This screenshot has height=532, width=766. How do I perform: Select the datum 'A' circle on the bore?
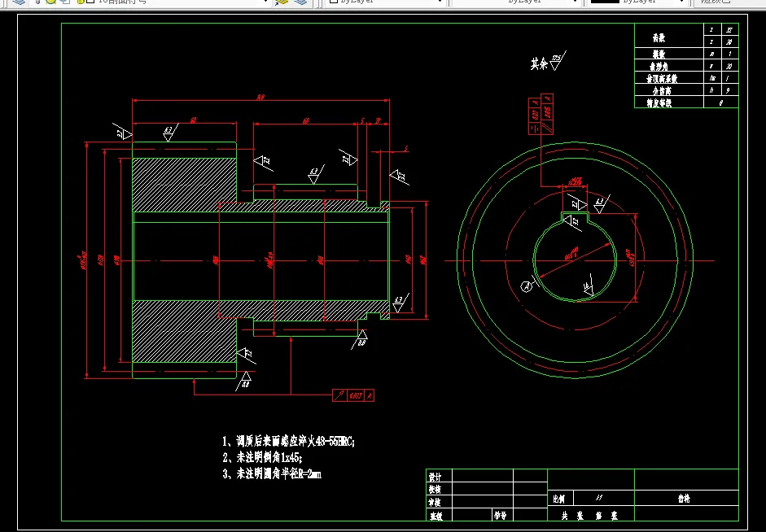526,286
